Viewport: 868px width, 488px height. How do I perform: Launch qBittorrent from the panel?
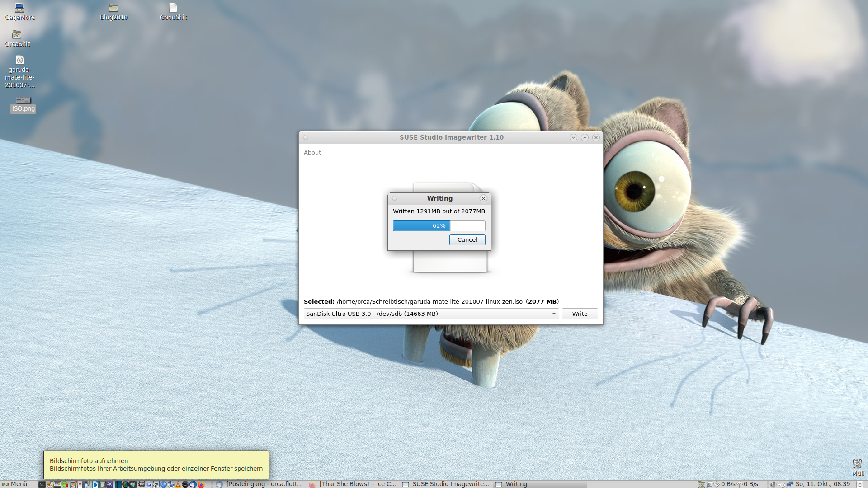(x=164, y=484)
